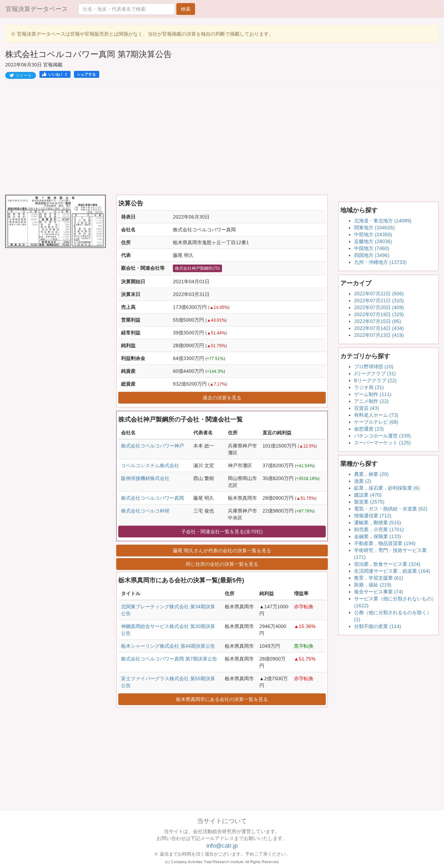The height and width of the screenshot is (868, 444).
Task: Open the 第7期決算公告 scanned image thumbnail
Action: point(55,221)
